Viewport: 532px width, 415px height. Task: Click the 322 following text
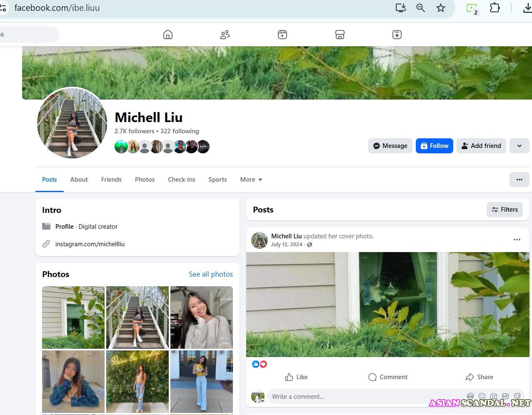coord(180,131)
